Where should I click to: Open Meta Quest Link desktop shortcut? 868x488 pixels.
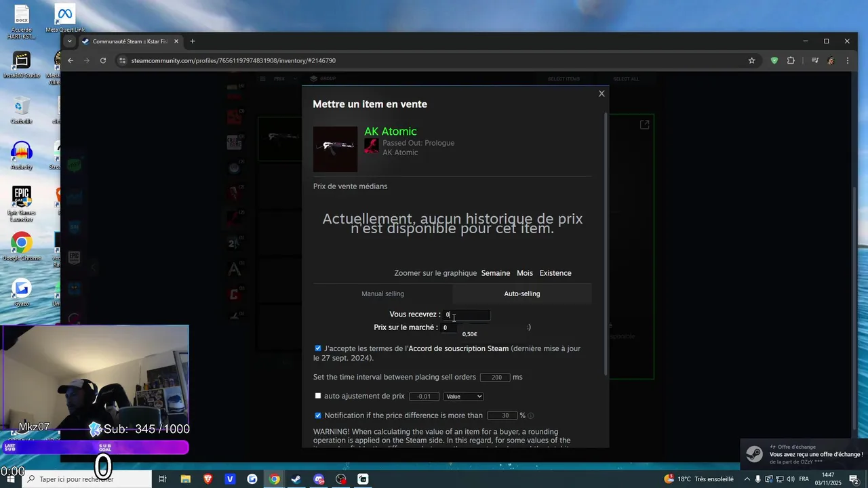tap(65, 18)
